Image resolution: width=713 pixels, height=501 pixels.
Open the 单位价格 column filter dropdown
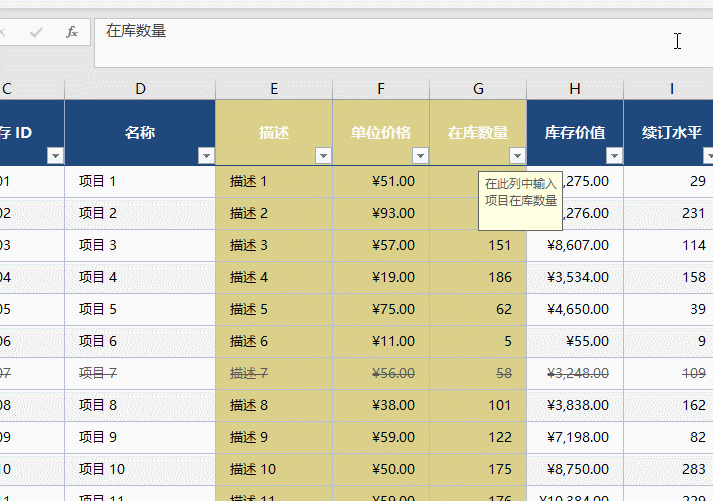coord(420,156)
